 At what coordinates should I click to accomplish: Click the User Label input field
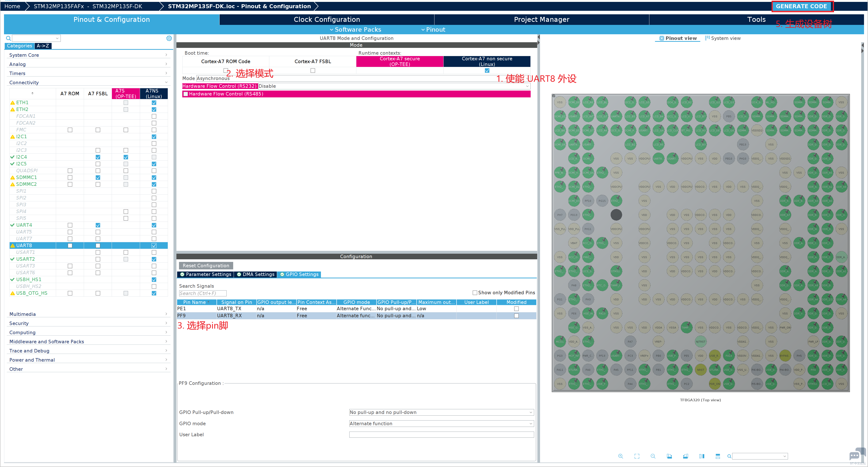point(442,435)
